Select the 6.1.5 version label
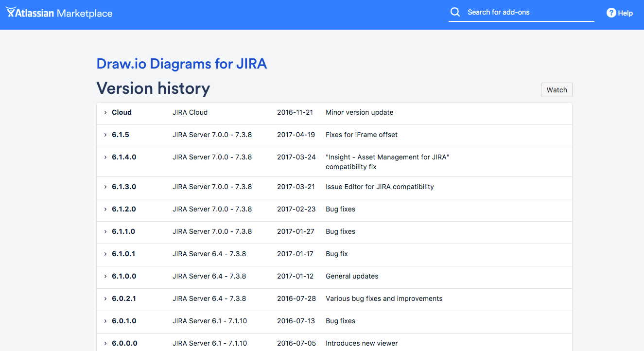The width and height of the screenshot is (644, 351). (121, 135)
